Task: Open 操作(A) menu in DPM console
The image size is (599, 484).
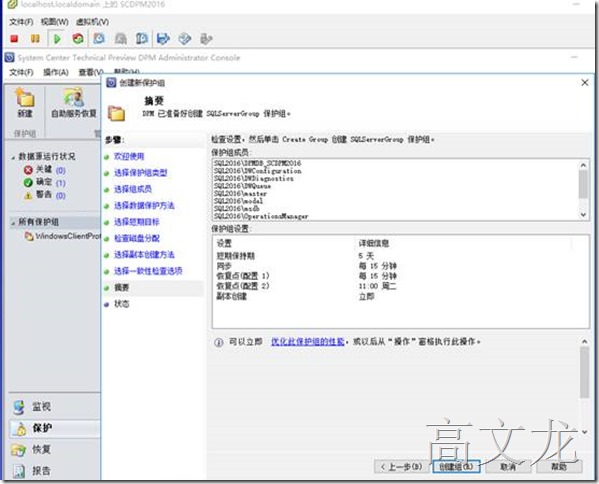Action: point(56,72)
